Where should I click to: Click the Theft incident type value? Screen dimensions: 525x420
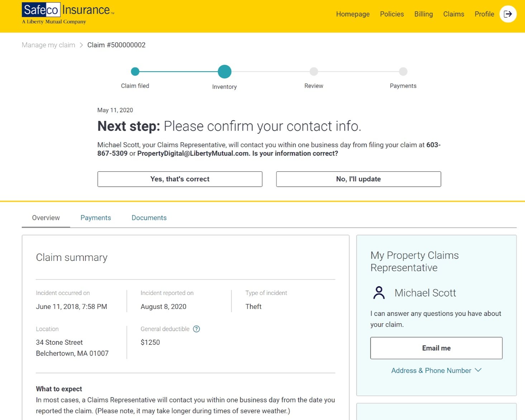tap(253, 306)
